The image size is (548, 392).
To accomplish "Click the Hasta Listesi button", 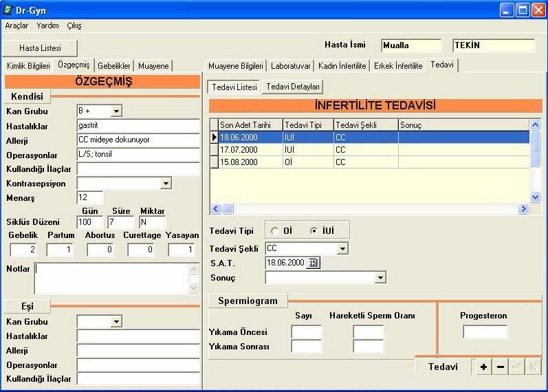I will click(40, 48).
